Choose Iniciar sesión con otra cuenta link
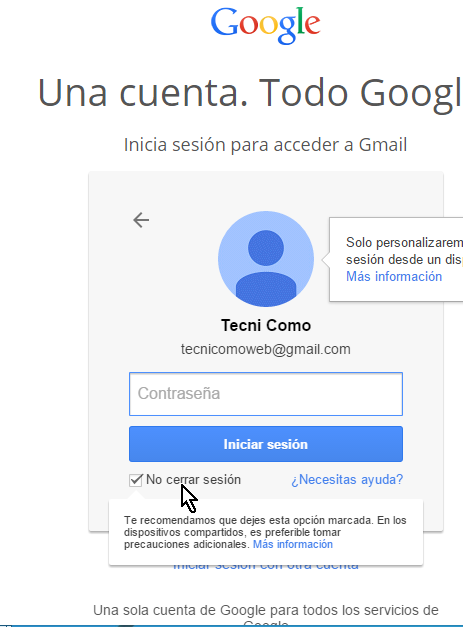 (266, 566)
